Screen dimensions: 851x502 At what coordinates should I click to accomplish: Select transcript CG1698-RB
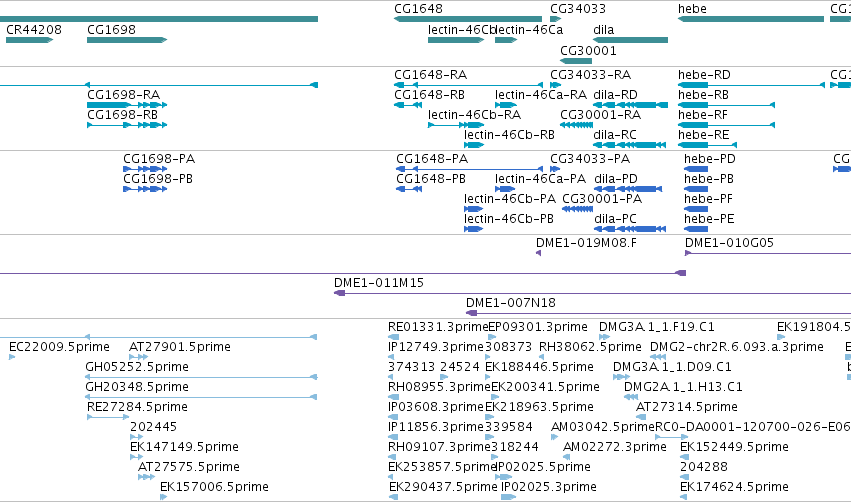[127, 125]
